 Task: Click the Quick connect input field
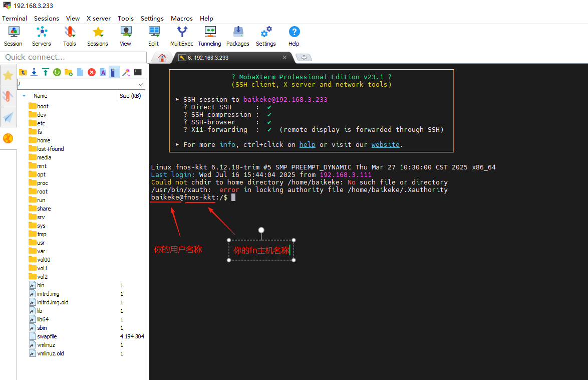[x=73, y=57]
